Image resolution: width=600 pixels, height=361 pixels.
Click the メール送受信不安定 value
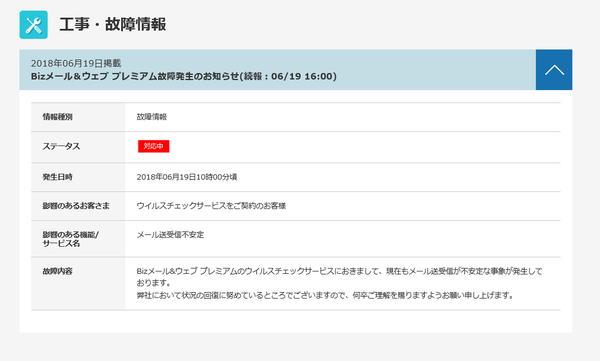(170, 235)
